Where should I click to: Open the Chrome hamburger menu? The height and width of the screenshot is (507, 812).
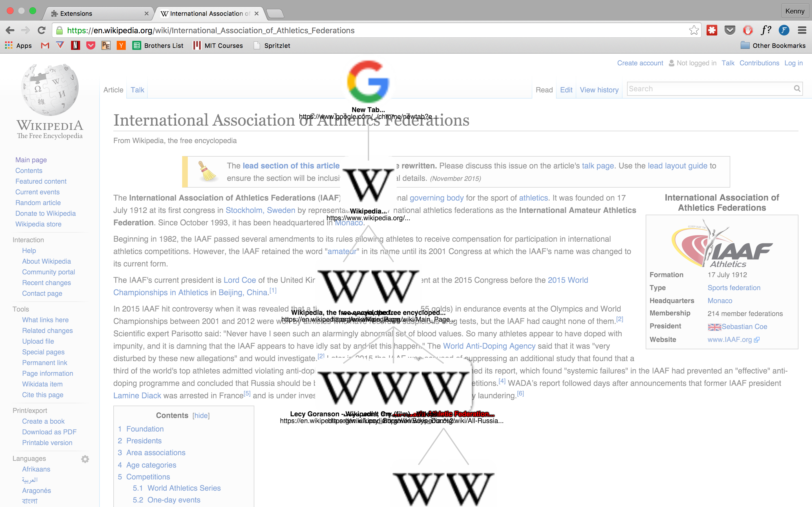click(x=802, y=30)
